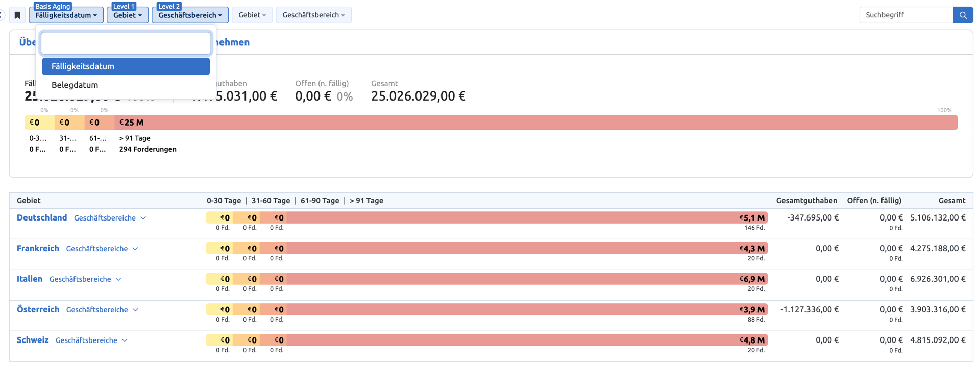This screenshot has height=366, width=980.
Task: Open the unlabeled Gebiet filter dropdown
Action: [252, 15]
